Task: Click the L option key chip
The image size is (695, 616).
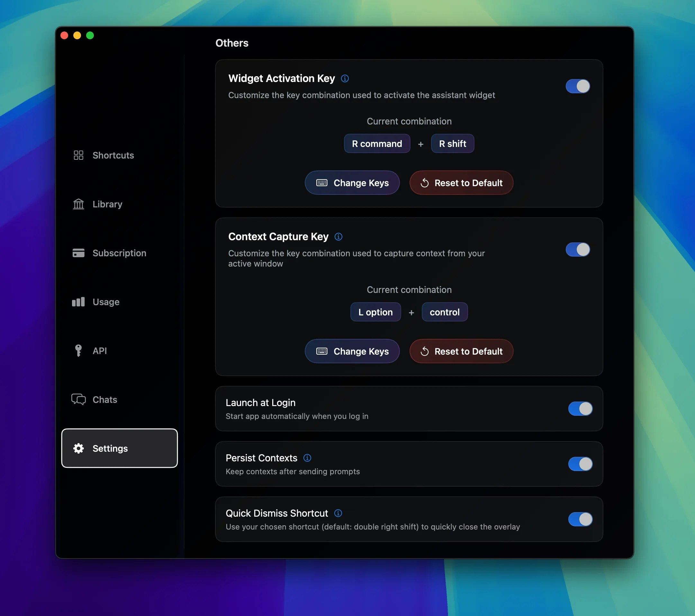Action: [375, 312]
